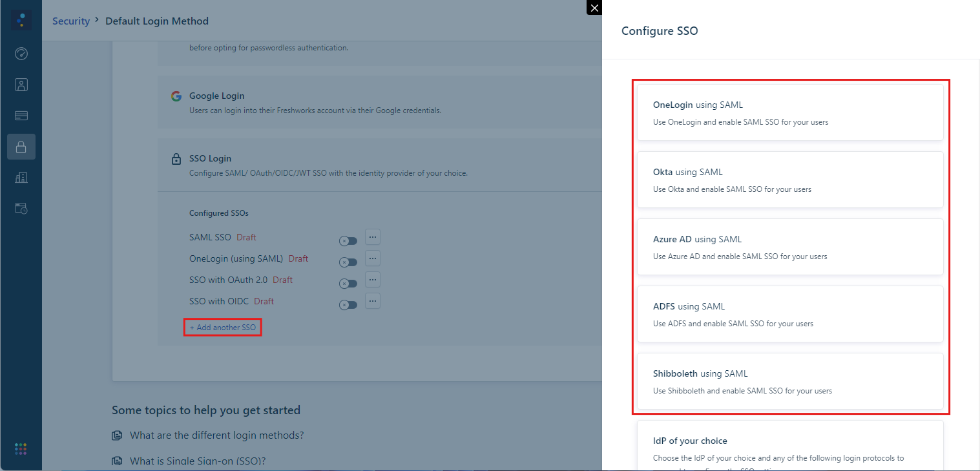Click the Google Login heading
The image size is (980, 471).
(x=217, y=96)
